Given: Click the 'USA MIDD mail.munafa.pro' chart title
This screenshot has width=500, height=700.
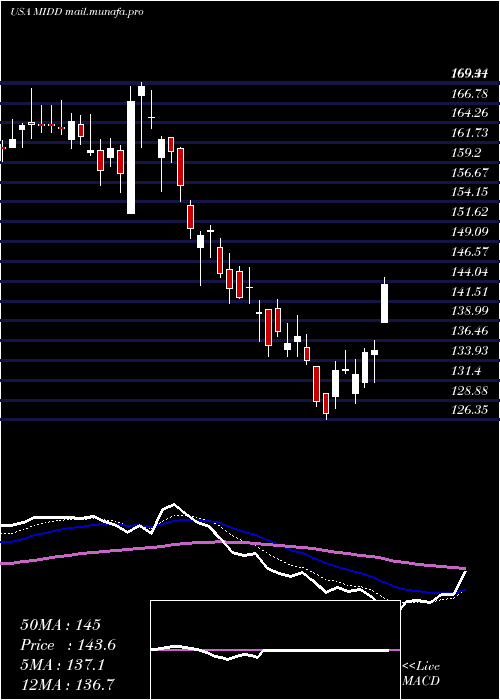Looking at the screenshot, I should click(77, 12).
